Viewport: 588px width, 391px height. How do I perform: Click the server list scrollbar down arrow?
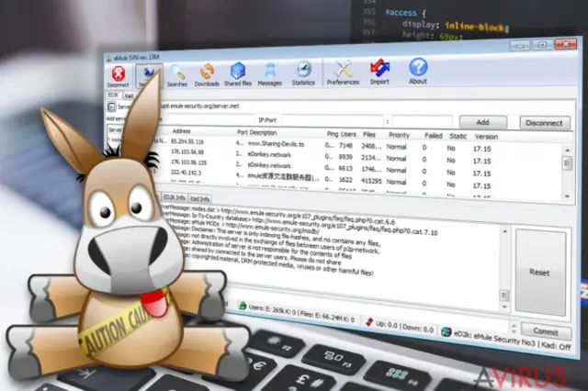568,196
